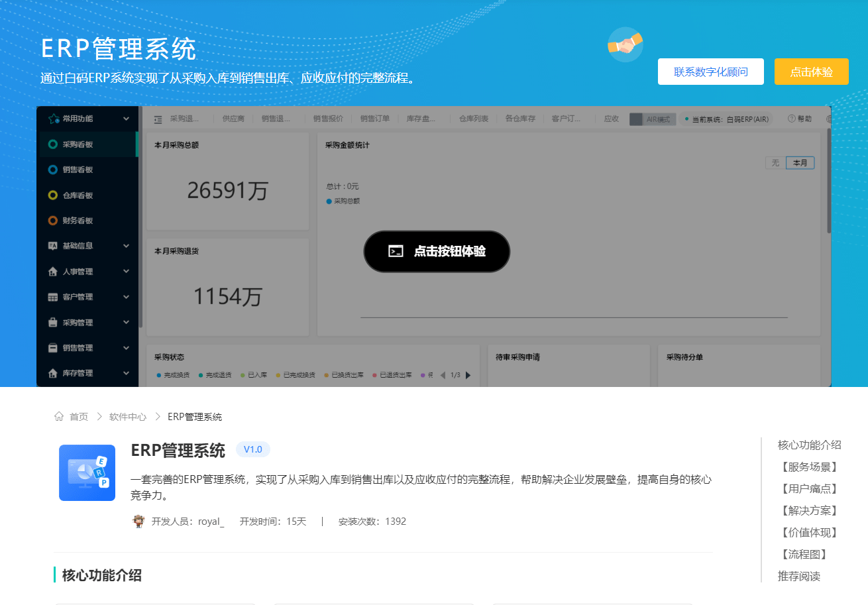Viewport: 868px width, 605px height.
Task: Jump to the 【用户痛点】 section
Action: click(810, 488)
